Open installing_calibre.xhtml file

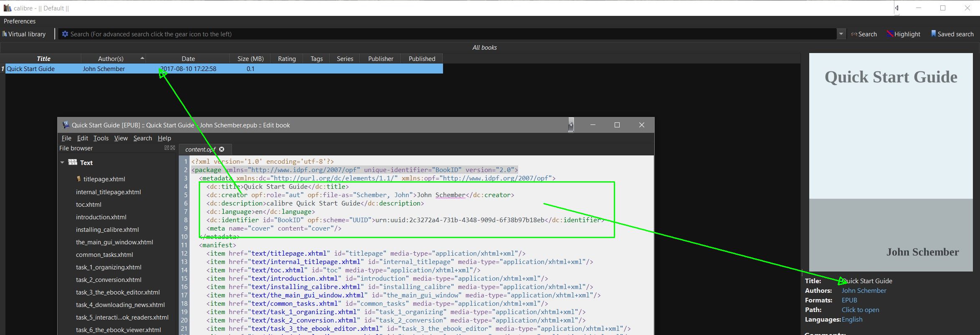point(107,230)
